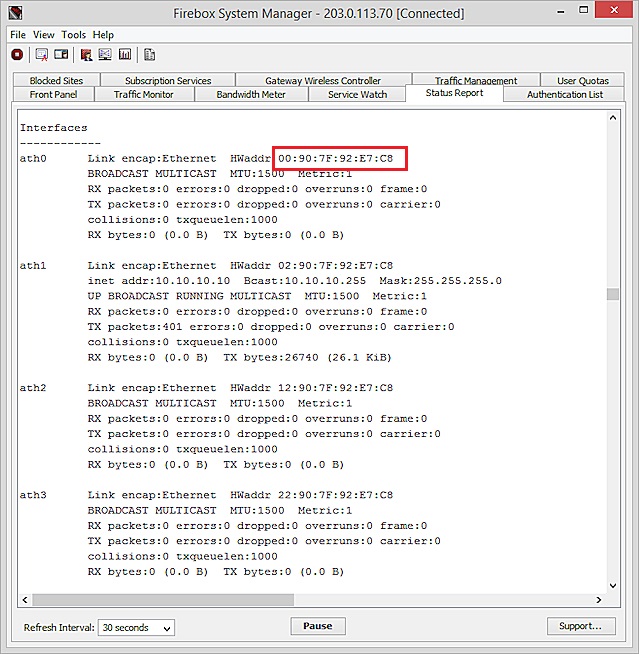Click the TX bytes:26740 (26.1 KiB) text
The width and height of the screenshot is (639, 654).
coord(307,357)
